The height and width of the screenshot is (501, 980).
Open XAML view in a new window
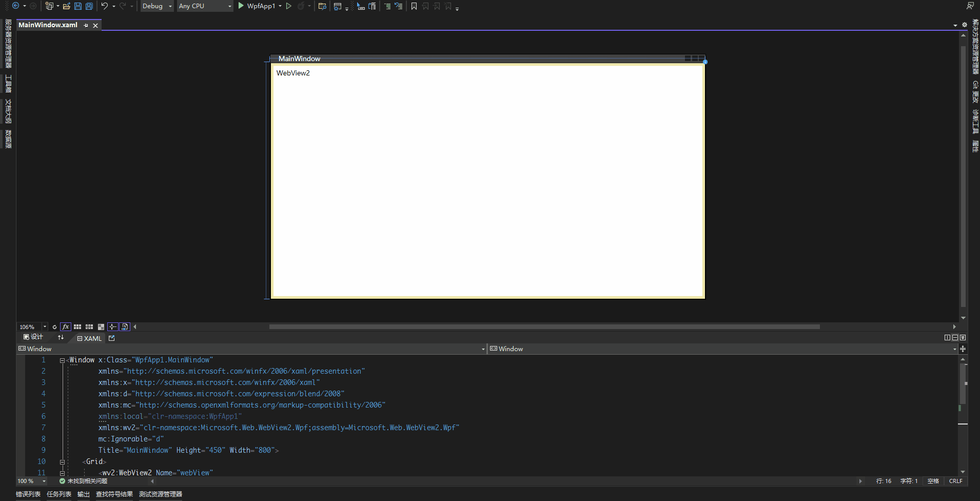coord(111,338)
